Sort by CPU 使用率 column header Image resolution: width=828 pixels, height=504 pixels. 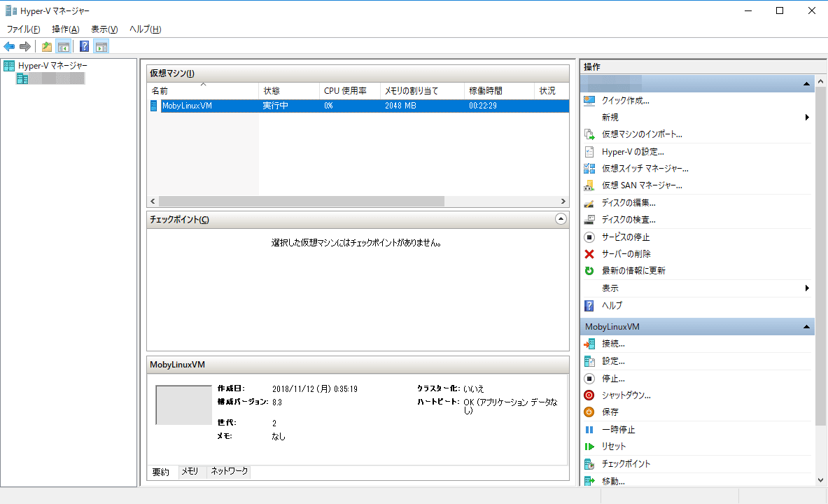(349, 91)
